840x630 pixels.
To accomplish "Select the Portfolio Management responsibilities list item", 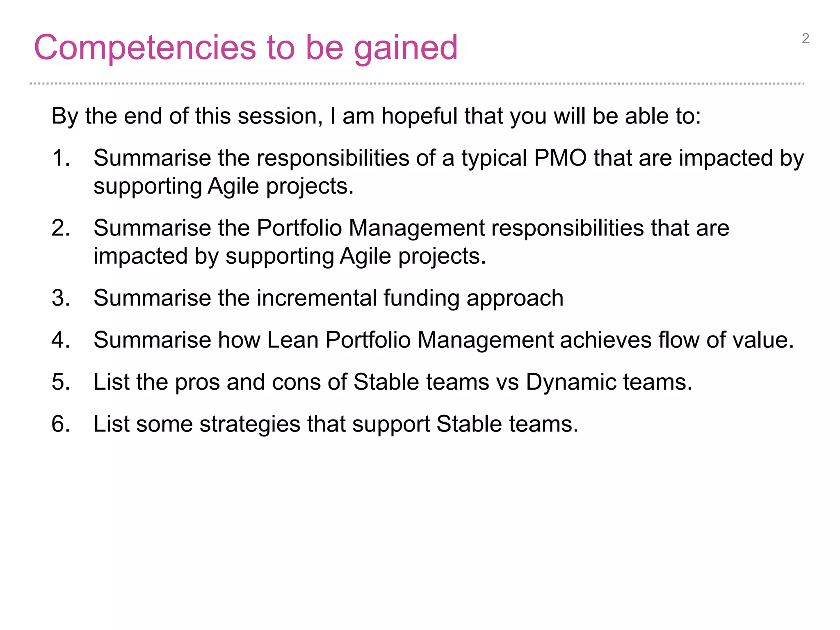I will point(411,242).
